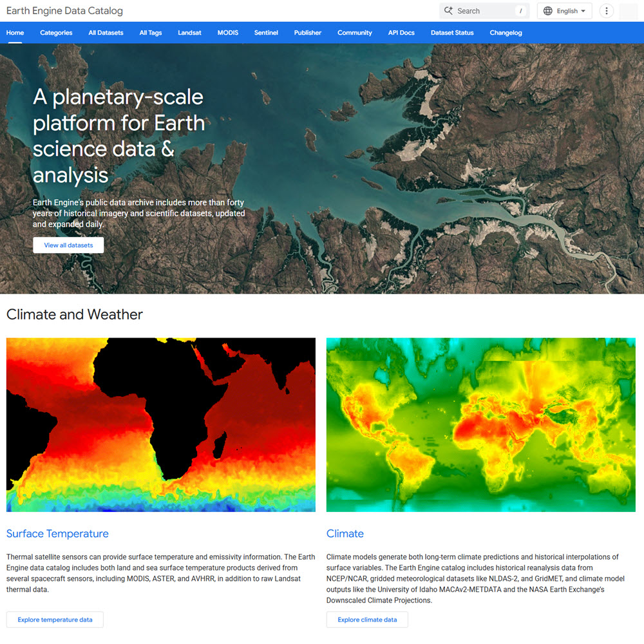Open the Surface Temperature heading link

57,533
